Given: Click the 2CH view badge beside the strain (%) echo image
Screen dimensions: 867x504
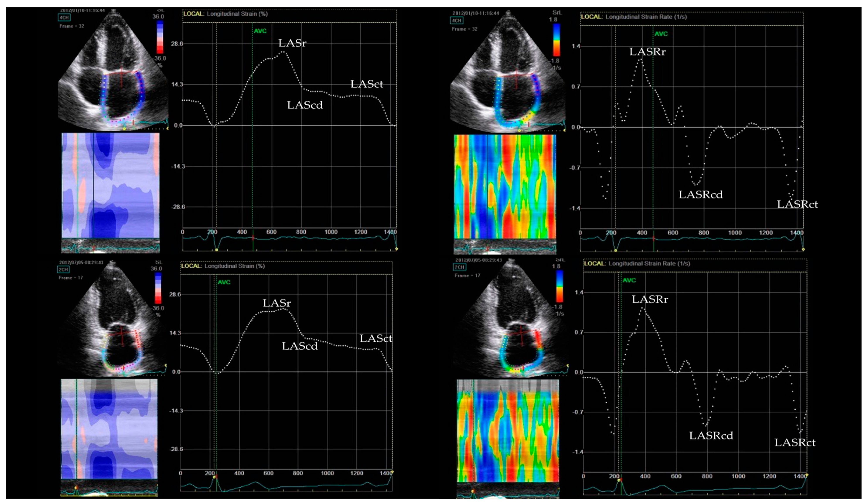Looking at the screenshot, I should tap(64, 269).
